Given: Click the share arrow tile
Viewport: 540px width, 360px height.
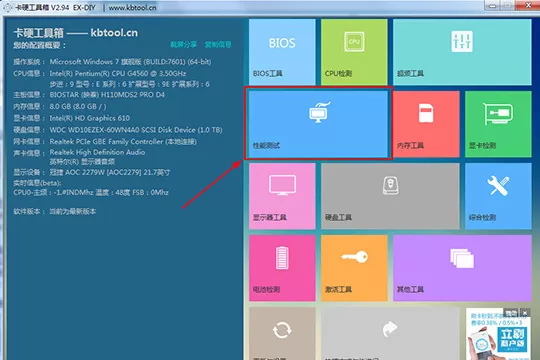Looking at the screenshot, I should (x=390, y=333).
